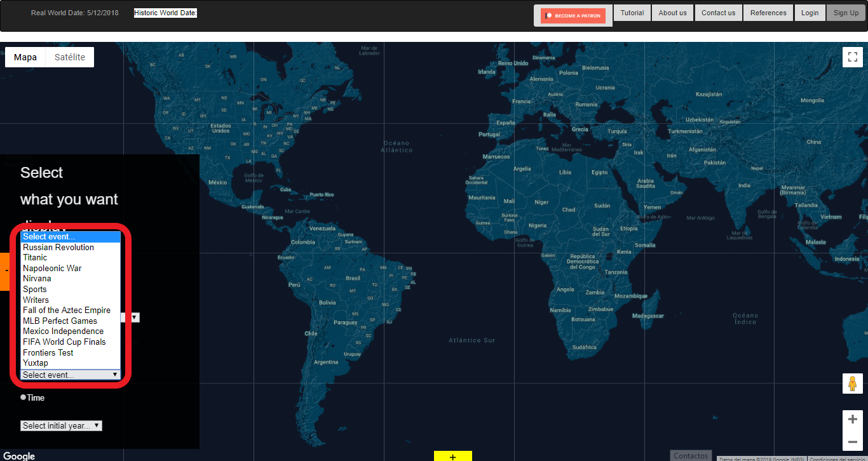Screen dimensions: 868x461
Task: Choose Mexico Independence option
Action: pyautogui.click(x=70, y=331)
